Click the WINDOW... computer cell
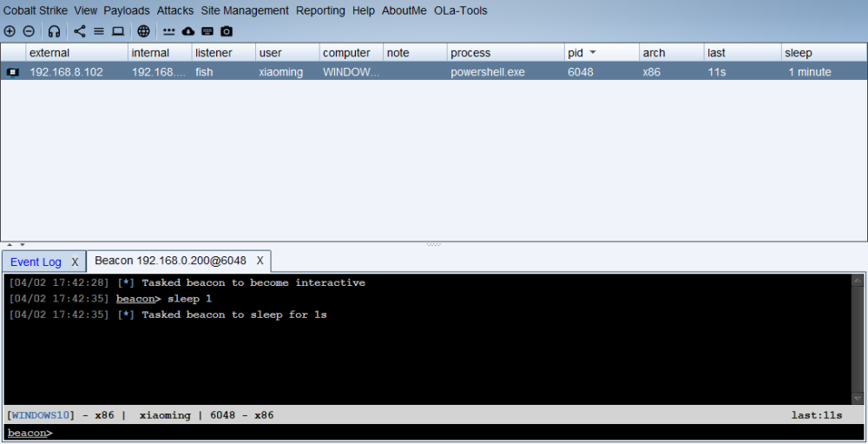 pyautogui.click(x=351, y=72)
